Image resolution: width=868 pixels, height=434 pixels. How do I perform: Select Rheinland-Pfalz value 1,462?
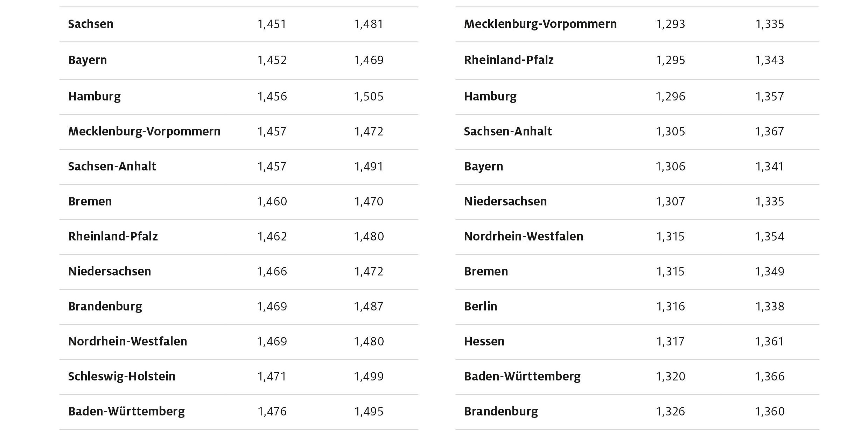point(272,236)
